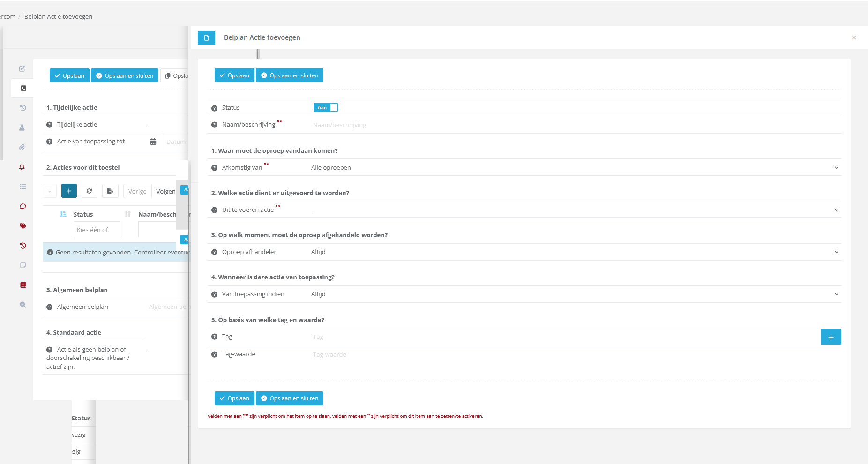
Task: Click the red bell notifications icon
Action: [x=22, y=167]
